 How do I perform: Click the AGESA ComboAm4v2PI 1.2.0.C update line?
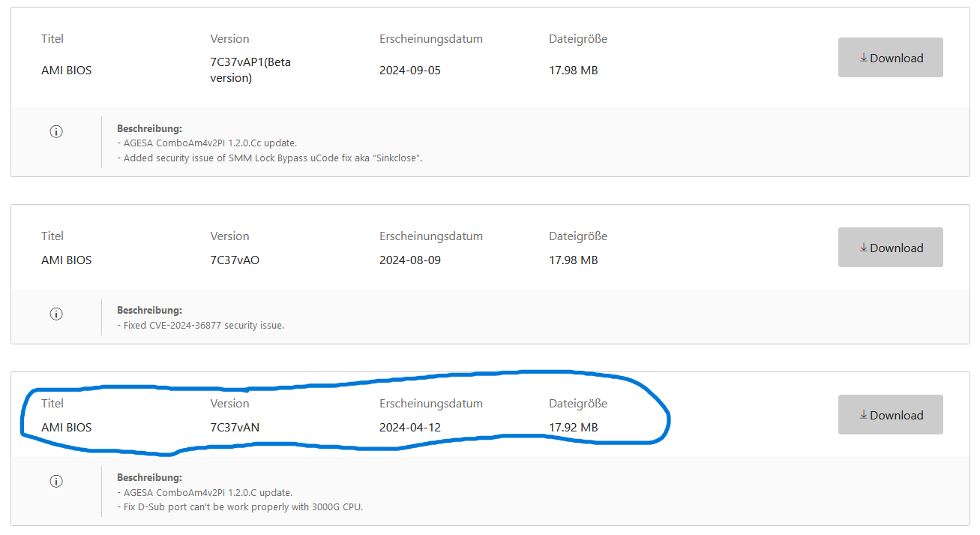205,493
